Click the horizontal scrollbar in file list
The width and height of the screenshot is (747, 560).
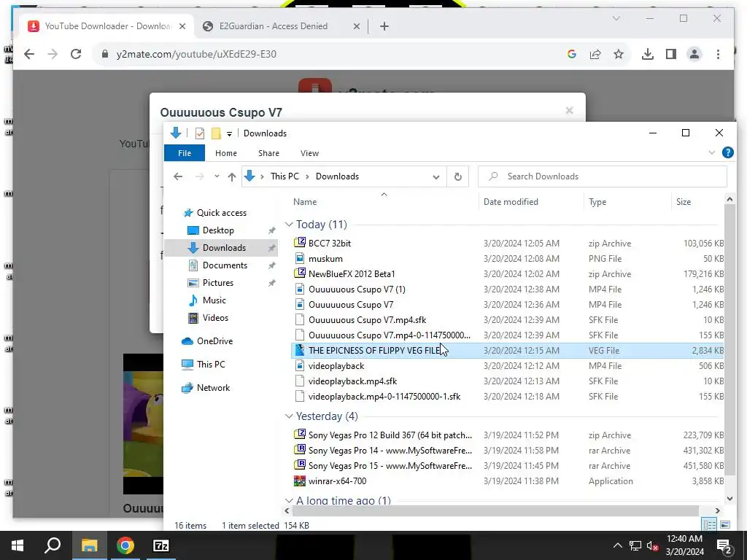coord(495,510)
